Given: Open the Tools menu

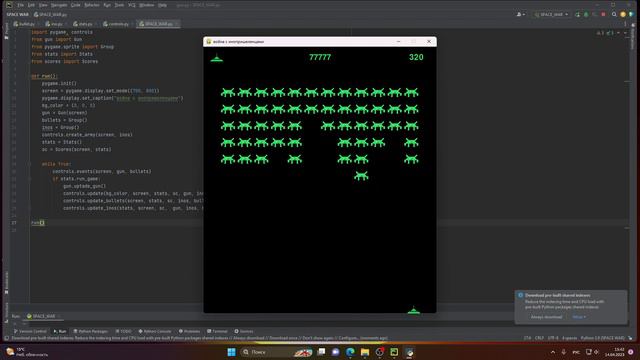Looking at the screenshot, I should pos(119,5).
